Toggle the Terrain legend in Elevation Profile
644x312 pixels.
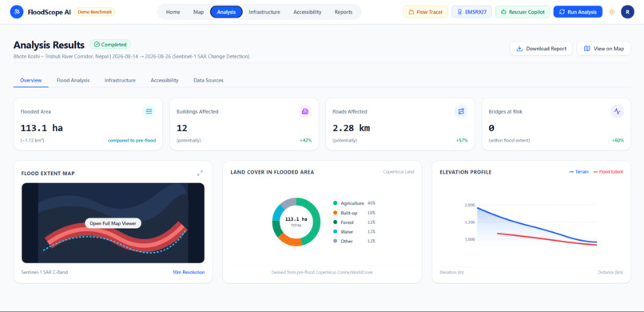(579, 172)
